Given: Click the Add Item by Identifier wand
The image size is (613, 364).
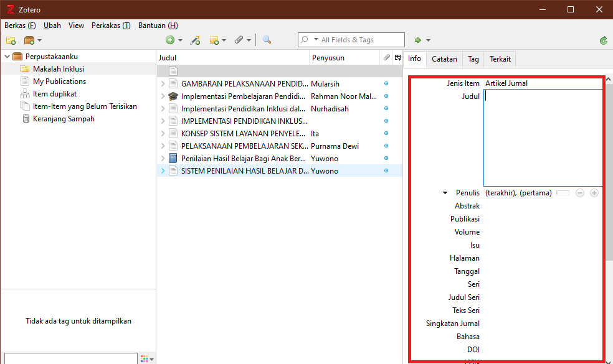Looking at the screenshot, I should click(195, 40).
